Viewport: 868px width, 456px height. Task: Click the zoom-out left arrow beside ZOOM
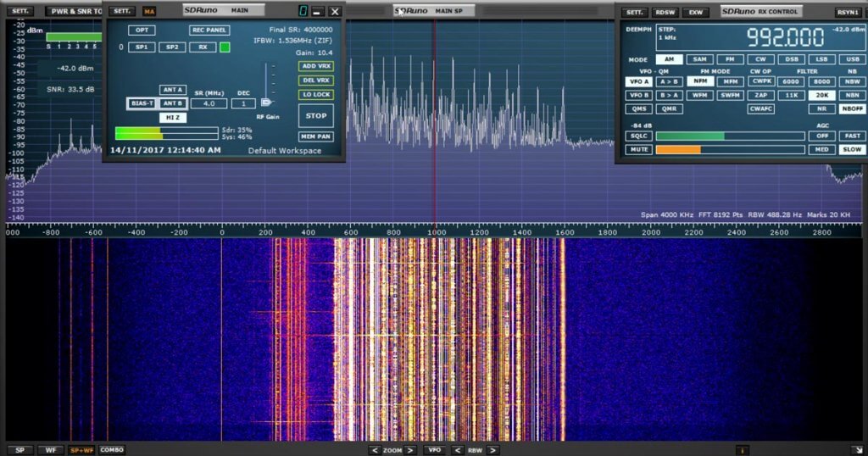pyautogui.click(x=374, y=450)
